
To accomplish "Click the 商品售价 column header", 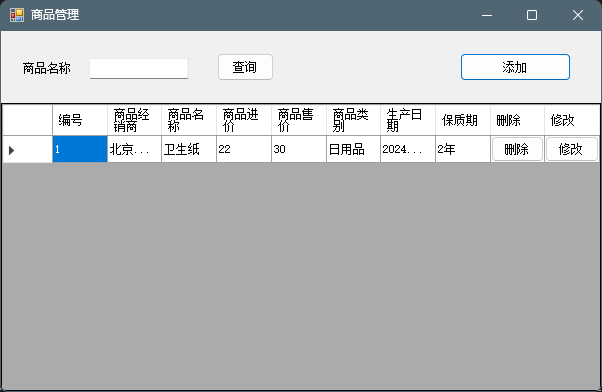I will click(x=299, y=120).
